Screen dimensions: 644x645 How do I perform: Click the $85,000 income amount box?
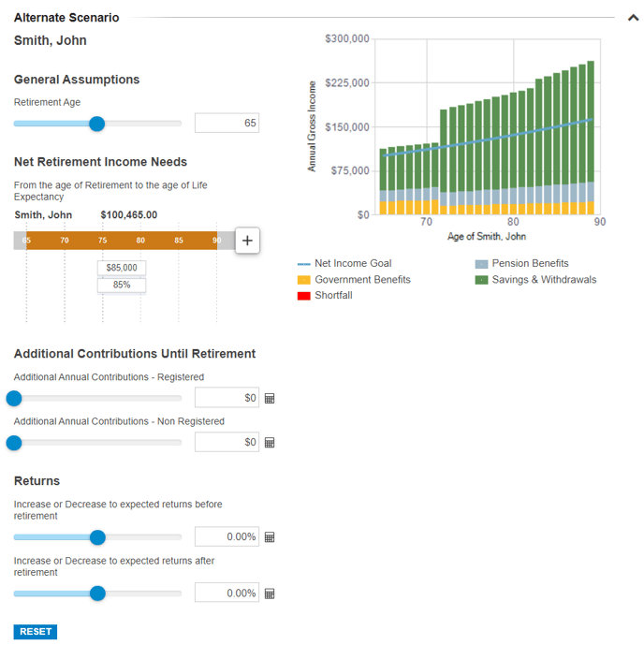pos(122,268)
